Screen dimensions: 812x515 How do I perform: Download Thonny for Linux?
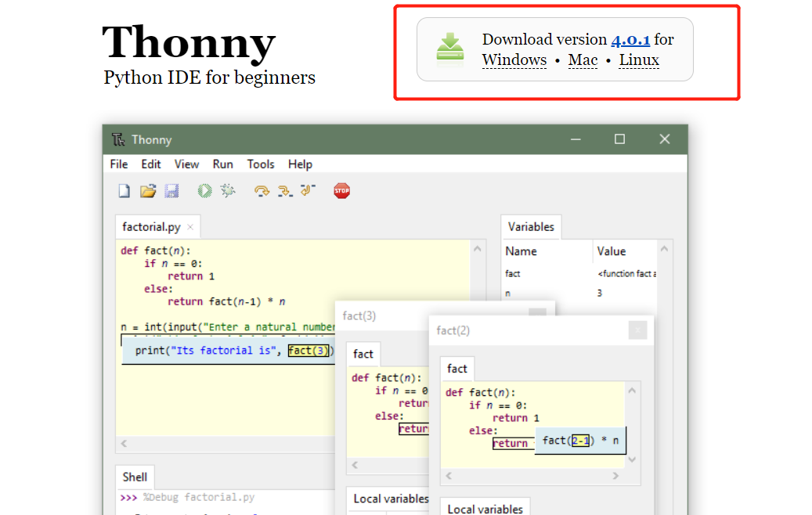639,60
